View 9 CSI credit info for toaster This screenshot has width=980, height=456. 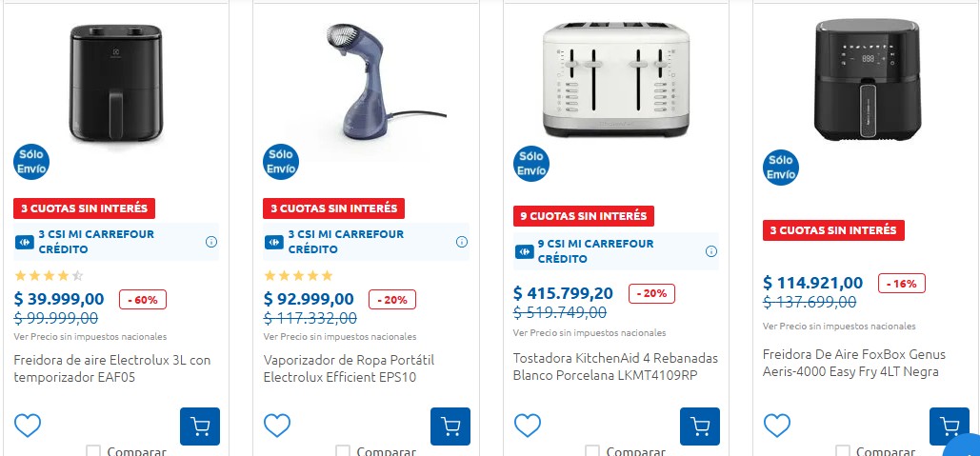pos(711,251)
